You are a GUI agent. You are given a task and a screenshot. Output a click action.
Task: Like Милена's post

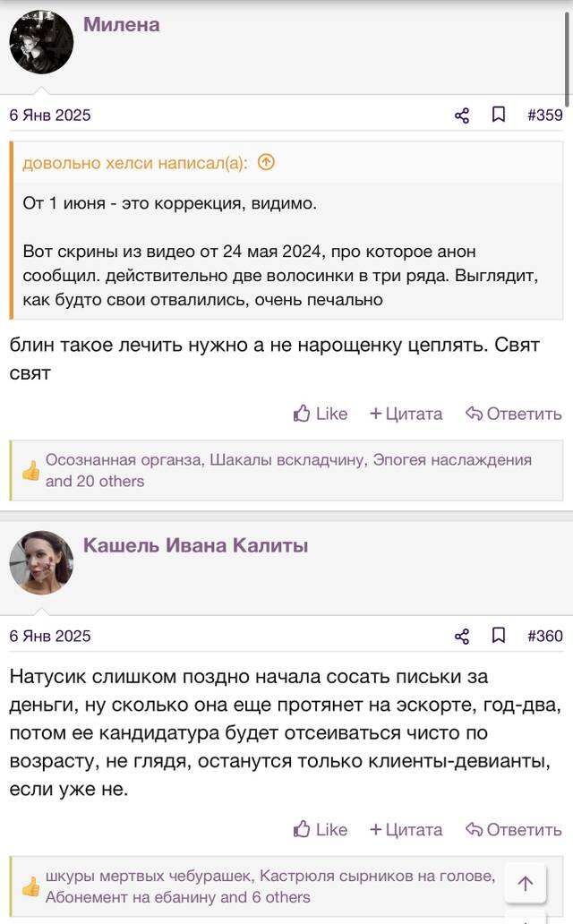[321, 414]
